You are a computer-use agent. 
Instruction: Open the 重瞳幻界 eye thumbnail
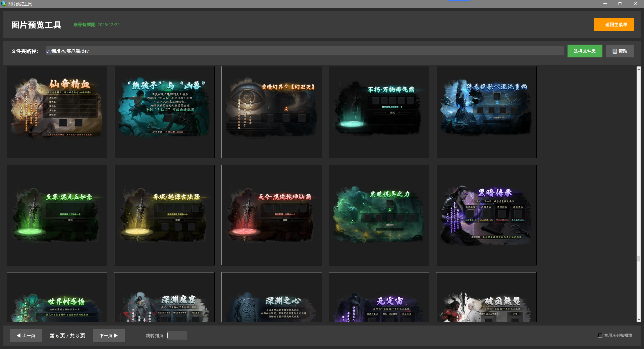tap(272, 112)
